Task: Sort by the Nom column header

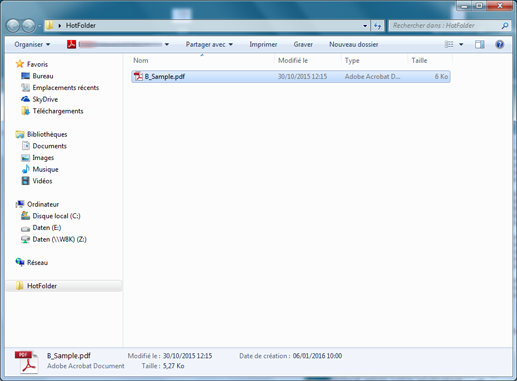Action: click(x=203, y=60)
